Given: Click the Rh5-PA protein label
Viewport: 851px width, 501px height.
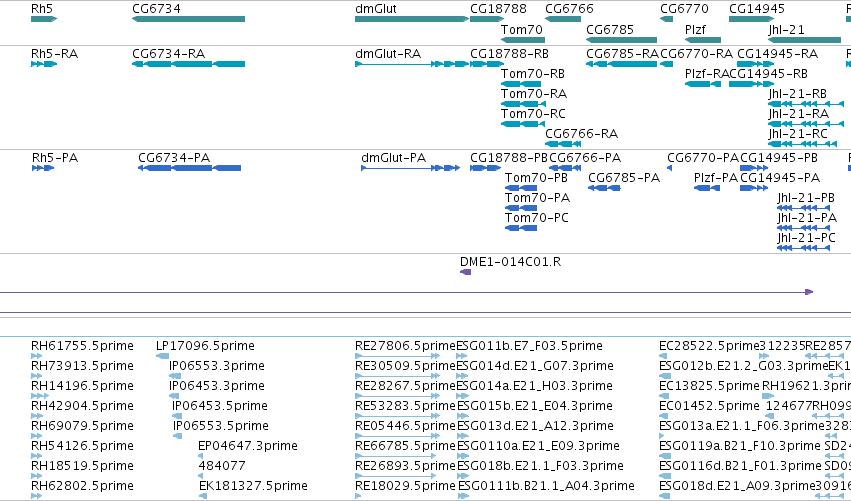Looking at the screenshot, I should coord(55,158).
